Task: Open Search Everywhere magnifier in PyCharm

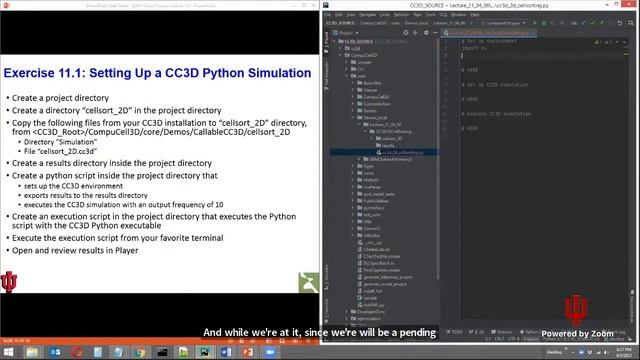Action: tap(631, 23)
